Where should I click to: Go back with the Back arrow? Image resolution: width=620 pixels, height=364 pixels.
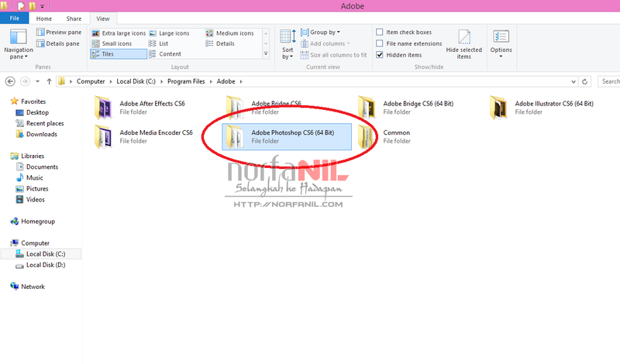pyautogui.click(x=10, y=81)
